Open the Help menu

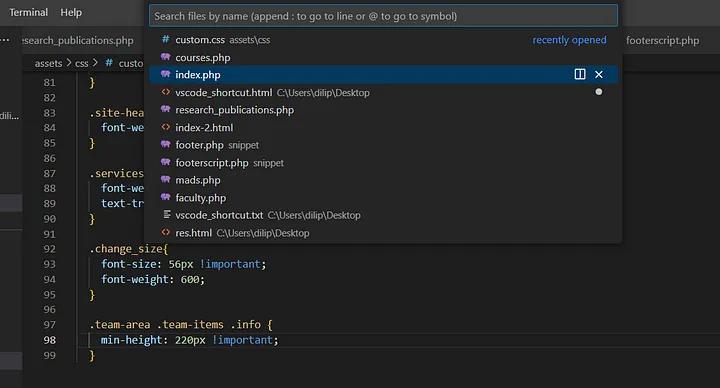tap(71, 12)
